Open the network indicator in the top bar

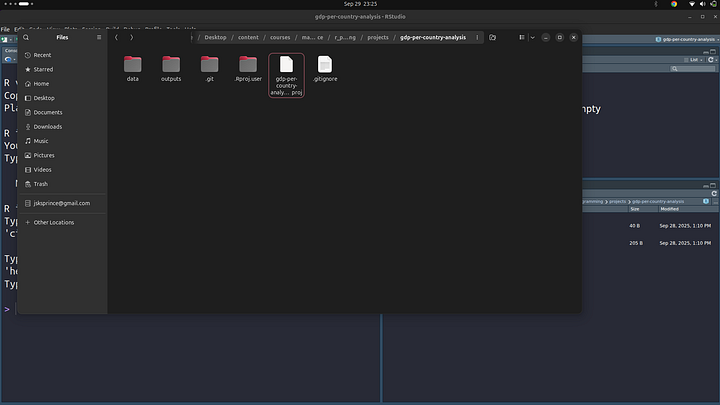pos(692,4)
